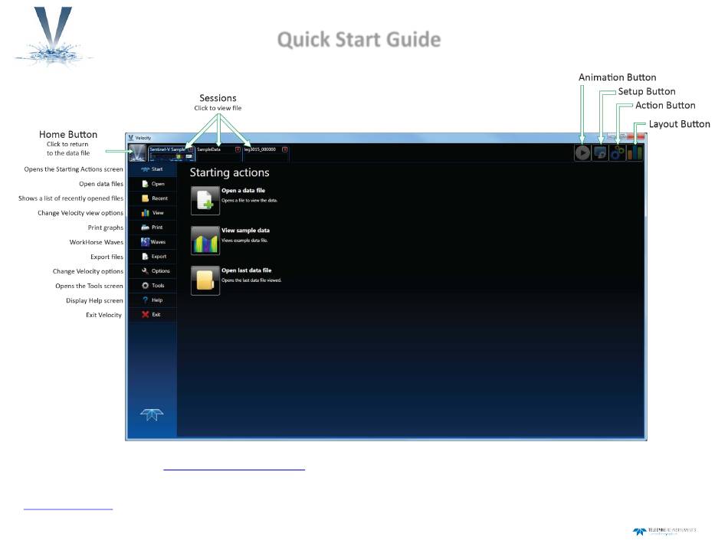Close the Sentinel-V Sample session
Image resolution: width=728 pixels, height=560 pixels.
(x=192, y=149)
